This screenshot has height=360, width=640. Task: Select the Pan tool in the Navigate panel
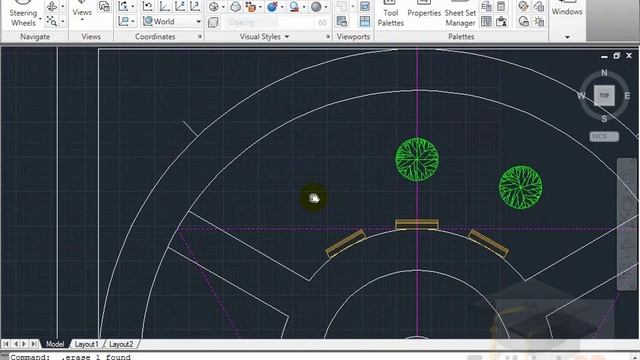pyautogui.click(x=52, y=6)
